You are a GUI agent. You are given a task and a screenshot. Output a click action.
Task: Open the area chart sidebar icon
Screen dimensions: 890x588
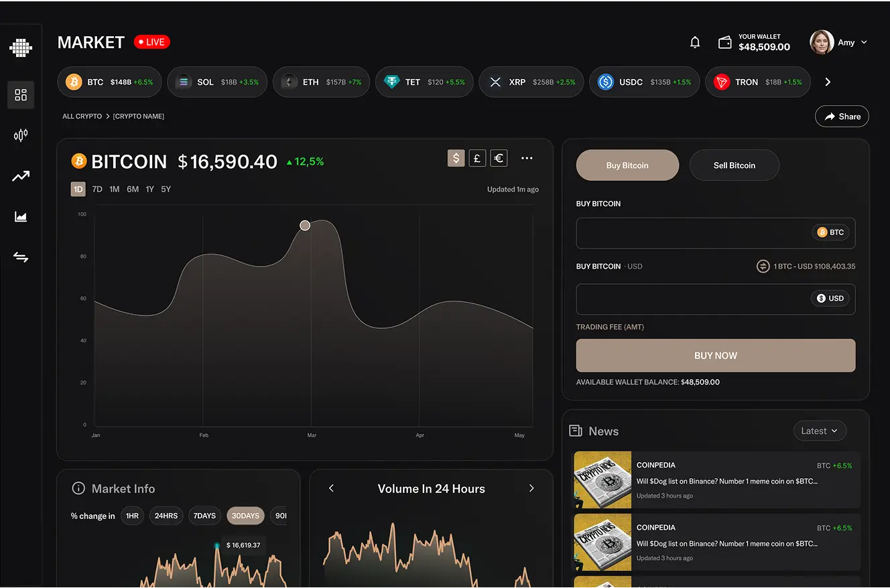tap(21, 216)
